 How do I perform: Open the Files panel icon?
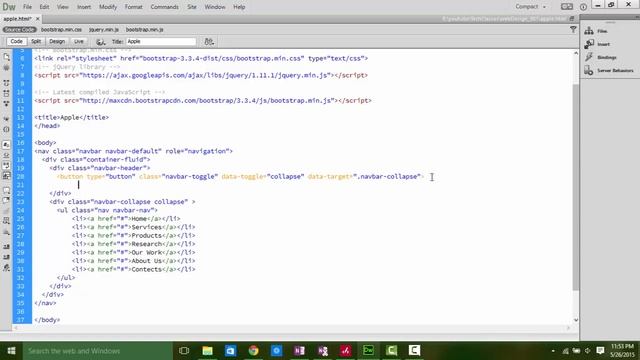click(589, 31)
